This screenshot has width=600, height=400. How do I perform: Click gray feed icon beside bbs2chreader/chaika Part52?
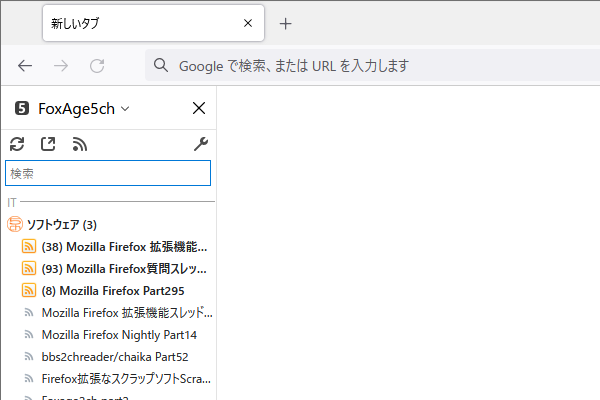[x=29, y=357]
